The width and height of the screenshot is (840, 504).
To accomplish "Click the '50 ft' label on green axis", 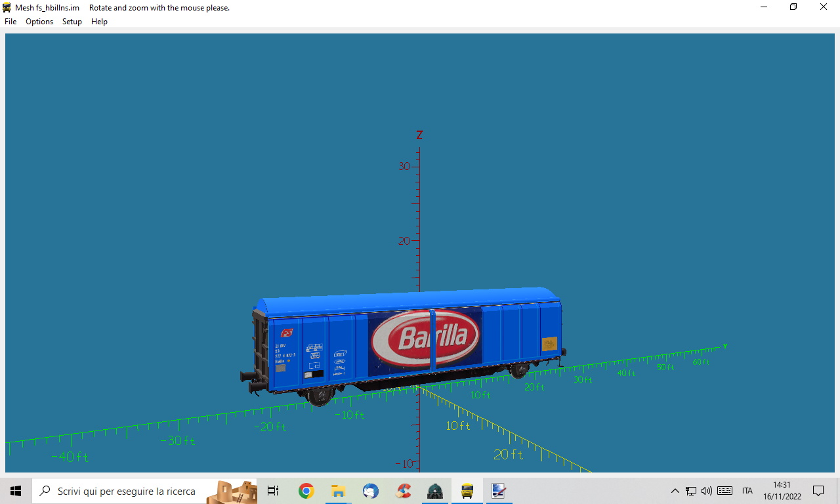I will pyautogui.click(x=665, y=367).
